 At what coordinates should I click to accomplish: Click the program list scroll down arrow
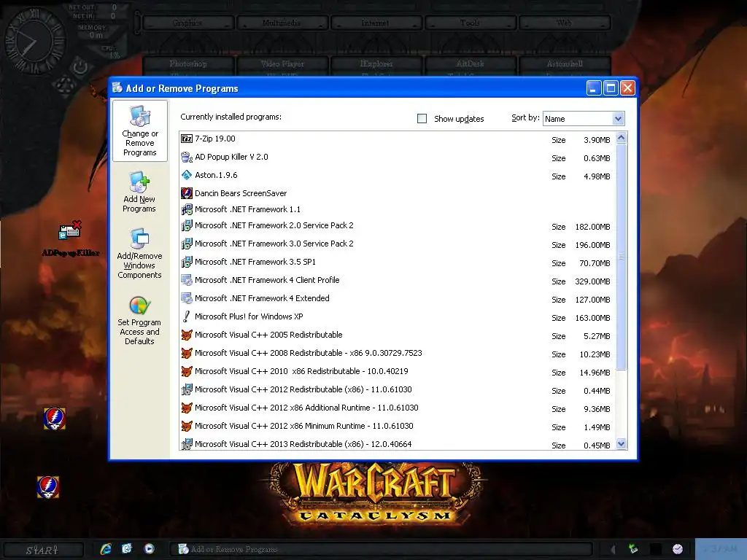[x=621, y=444]
